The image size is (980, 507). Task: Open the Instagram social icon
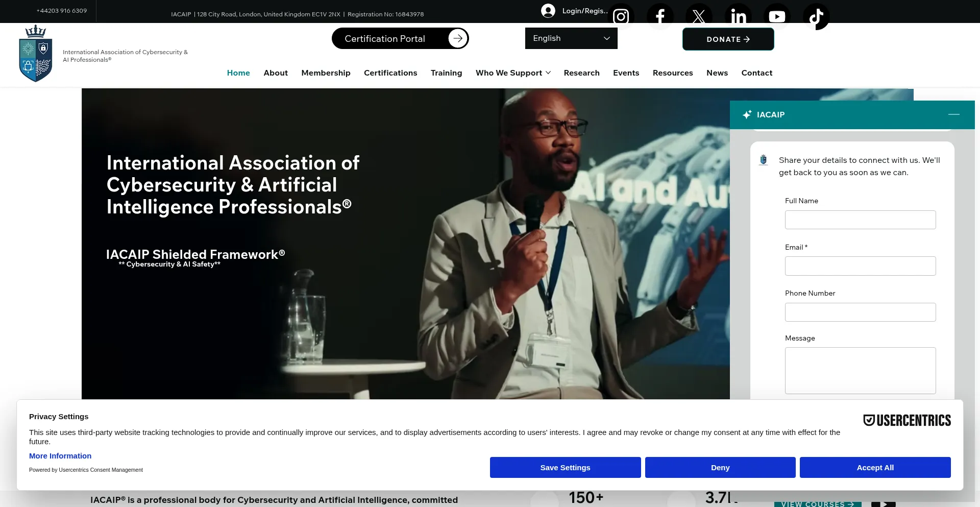pos(621,17)
